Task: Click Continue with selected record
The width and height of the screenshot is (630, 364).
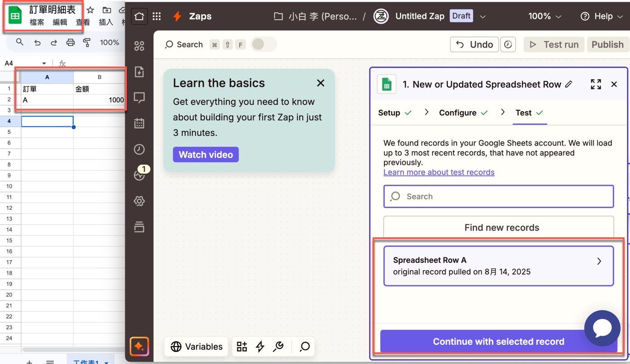Action: tap(499, 342)
